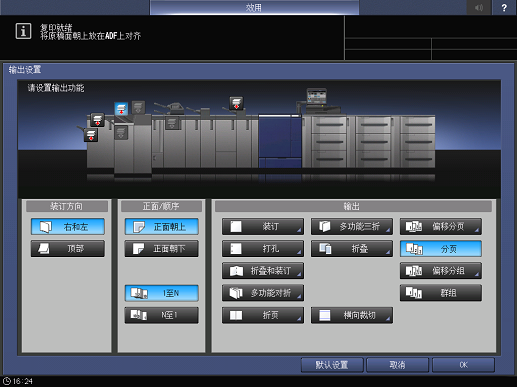Click the 输出 section header
Image resolution: width=517 pixels, height=387 pixels.
(x=353, y=206)
